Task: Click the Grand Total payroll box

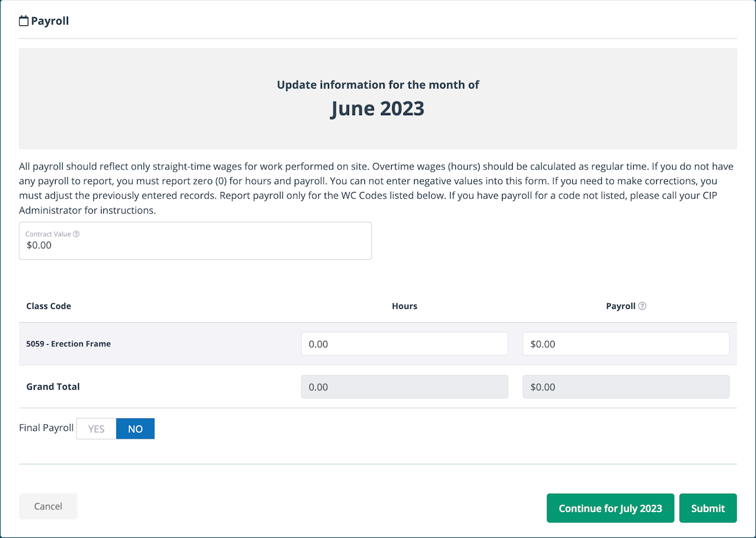Action: click(626, 387)
